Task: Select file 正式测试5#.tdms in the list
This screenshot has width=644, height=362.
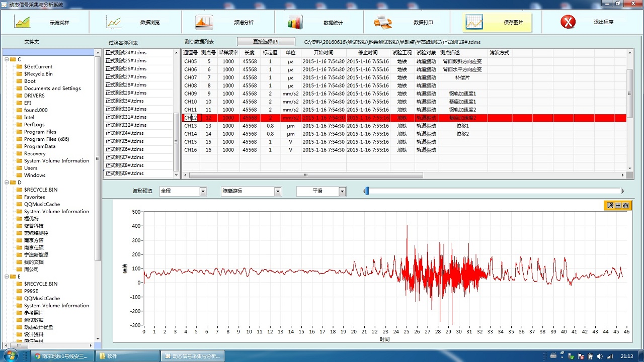Action: click(x=124, y=141)
